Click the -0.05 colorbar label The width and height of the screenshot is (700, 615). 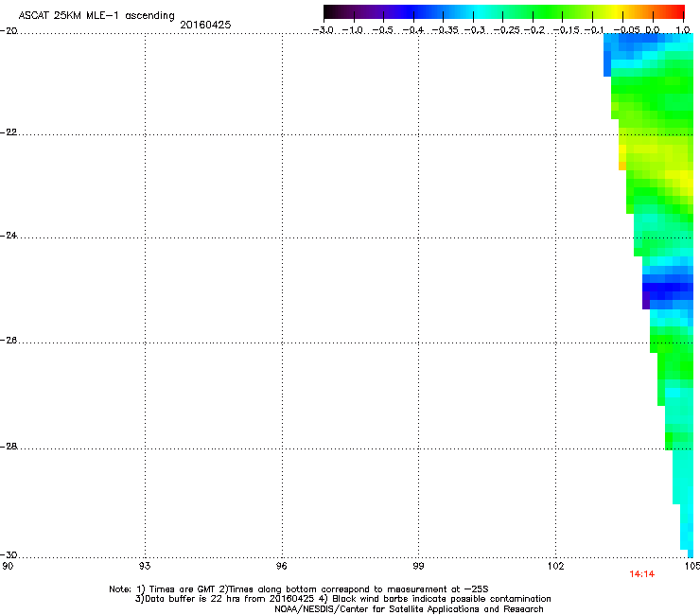(627, 30)
